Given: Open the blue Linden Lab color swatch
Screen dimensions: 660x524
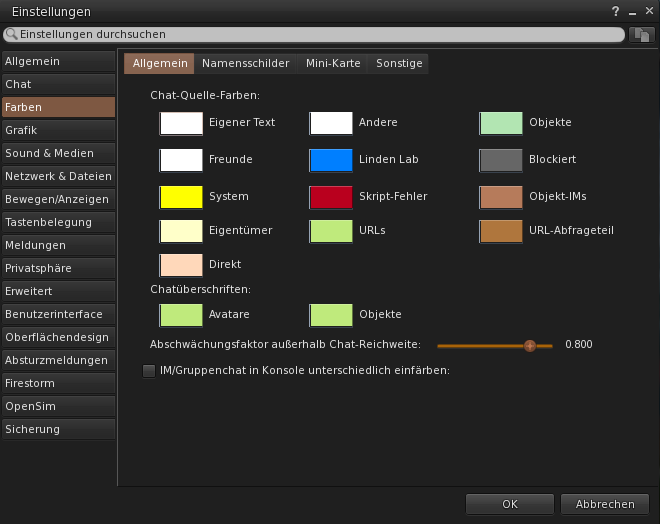Looking at the screenshot, I should (331, 160).
